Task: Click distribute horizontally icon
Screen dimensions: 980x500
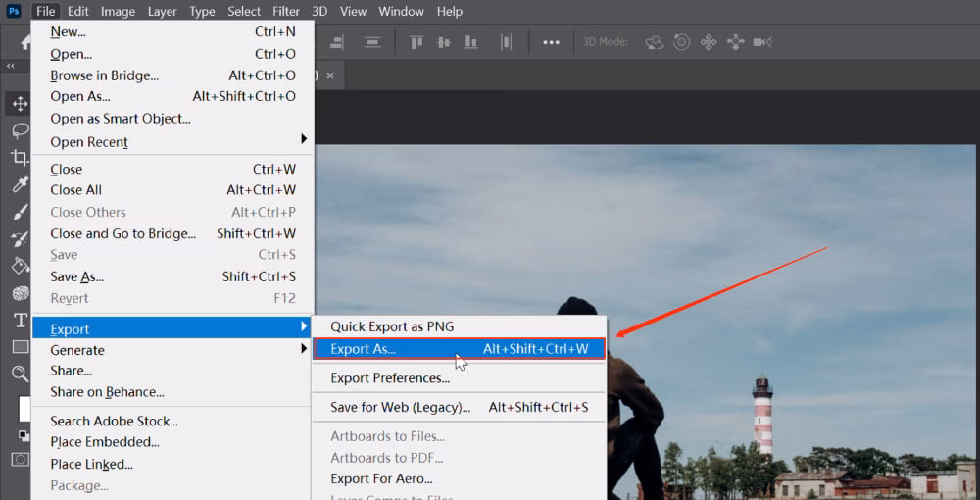Action: coord(507,42)
